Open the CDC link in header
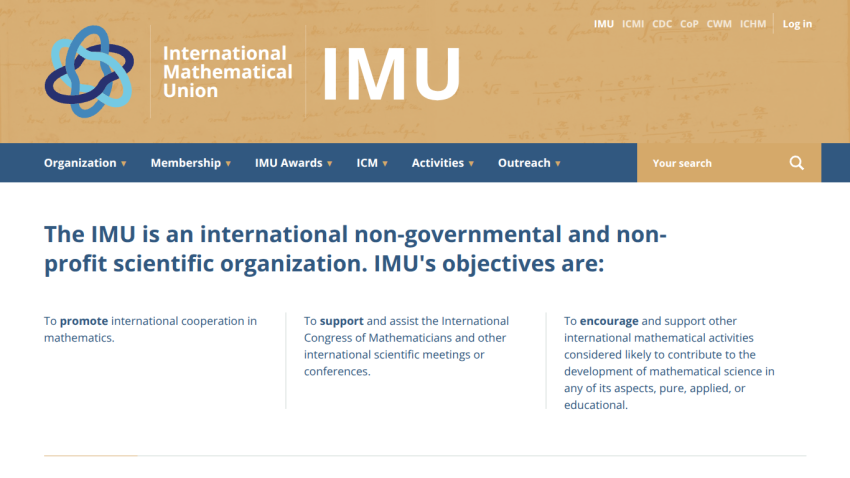The image size is (850, 478). pos(662,24)
